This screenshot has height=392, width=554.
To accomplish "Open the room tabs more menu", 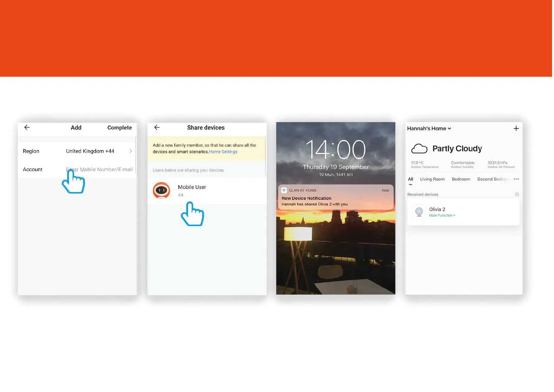I will [516, 179].
